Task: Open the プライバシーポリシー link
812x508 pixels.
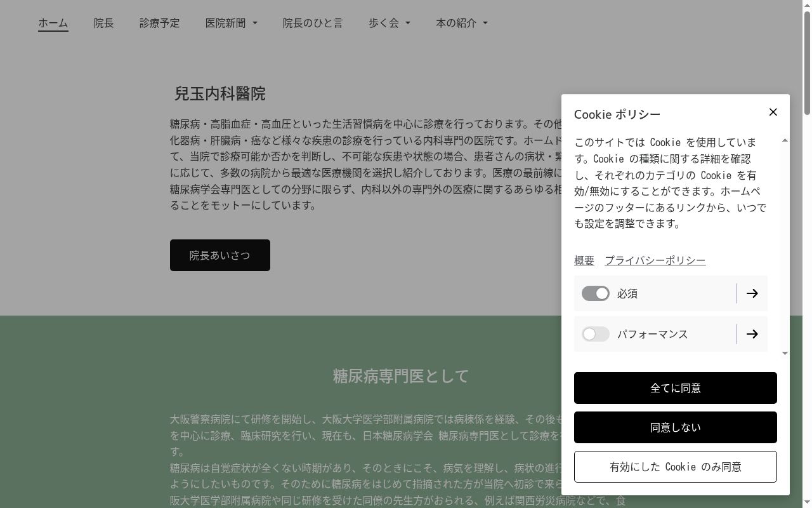Action: click(x=655, y=260)
